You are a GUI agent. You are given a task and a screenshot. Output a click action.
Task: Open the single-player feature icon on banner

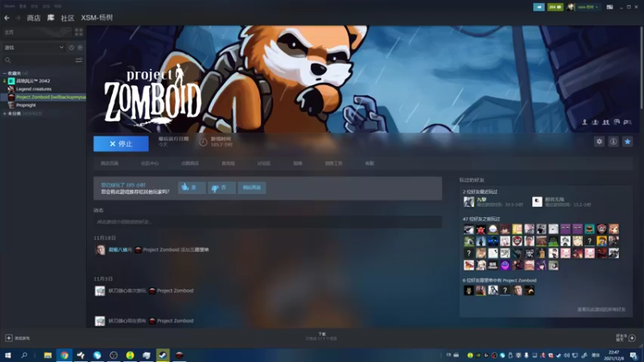(x=584, y=122)
